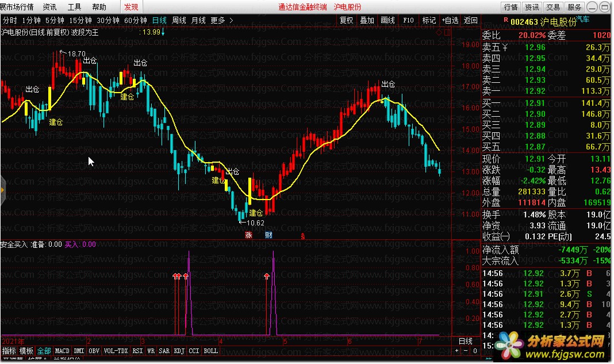Click the 涨 marker icon below chart
614x364 pixels.
click(249, 235)
